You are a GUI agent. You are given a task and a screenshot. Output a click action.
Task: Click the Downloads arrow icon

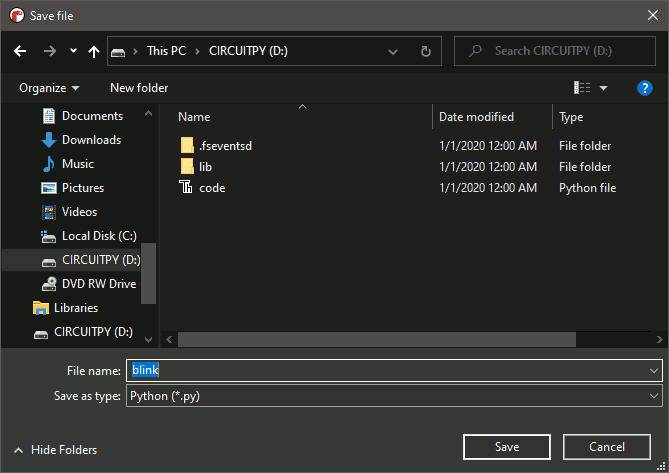49,140
